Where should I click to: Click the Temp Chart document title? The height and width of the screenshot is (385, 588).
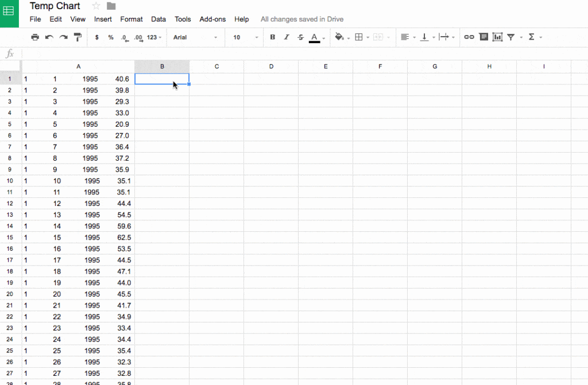(x=55, y=6)
